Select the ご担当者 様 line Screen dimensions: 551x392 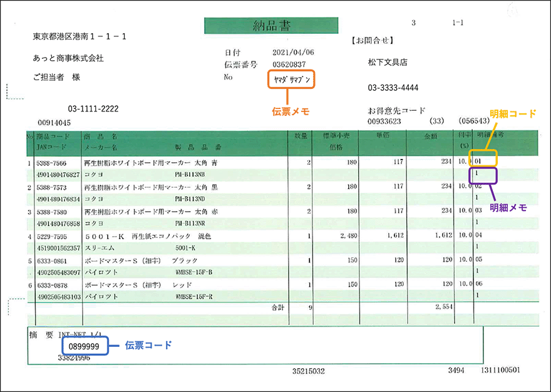pyautogui.click(x=56, y=78)
